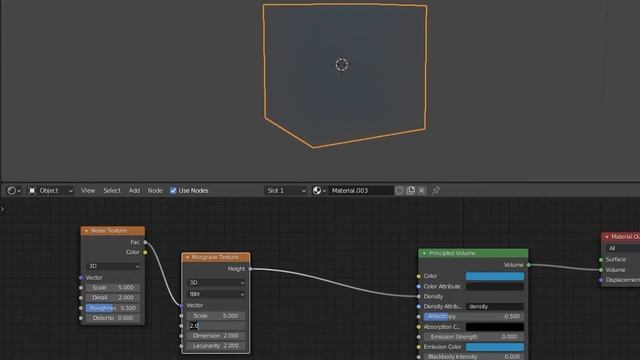Open the View menu
640x360 pixels.
[x=88, y=191]
